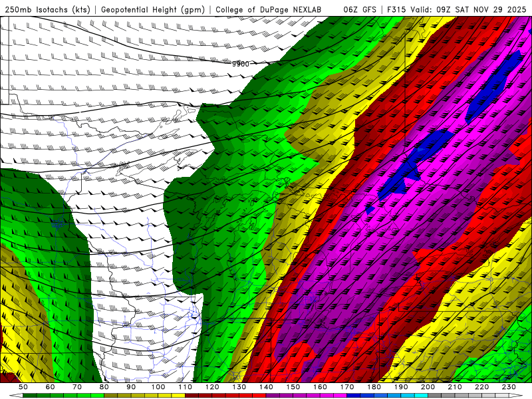
Task: Select the 170 value on the legend
Action: tap(347, 387)
